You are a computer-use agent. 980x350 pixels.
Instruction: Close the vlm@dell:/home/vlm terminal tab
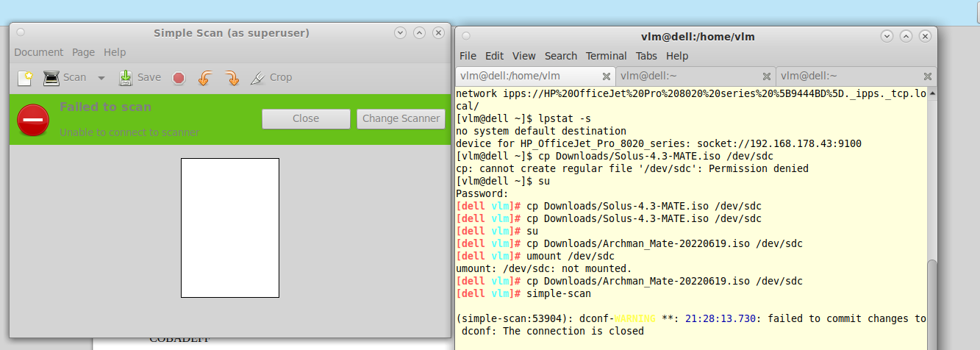pyautogui.click(x=607, y=76)
